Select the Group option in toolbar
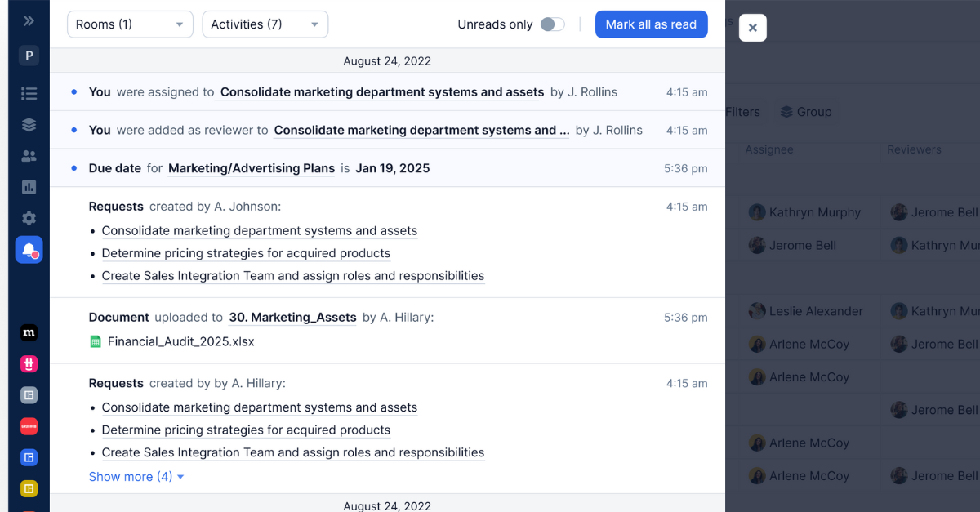 [804, 112]
